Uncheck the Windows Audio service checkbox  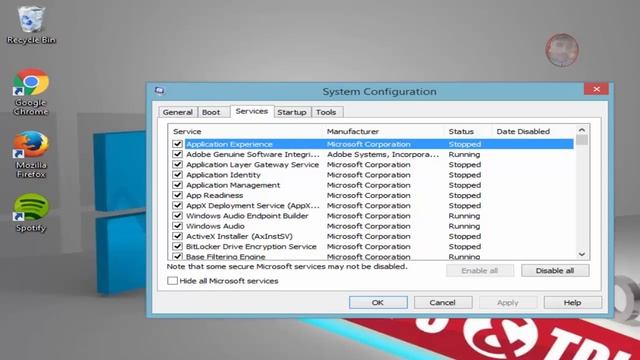click(177, 226)
